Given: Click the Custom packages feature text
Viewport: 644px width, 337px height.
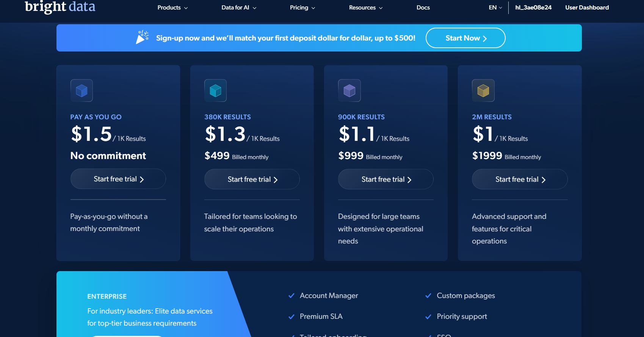Looking at the screenshot, I should coord(466,296).
